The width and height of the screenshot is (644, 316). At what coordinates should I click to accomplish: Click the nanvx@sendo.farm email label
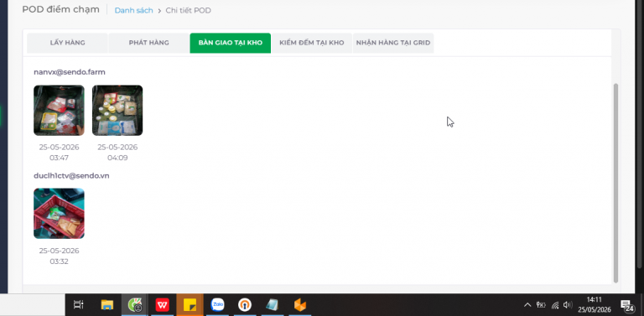point(70,72)
